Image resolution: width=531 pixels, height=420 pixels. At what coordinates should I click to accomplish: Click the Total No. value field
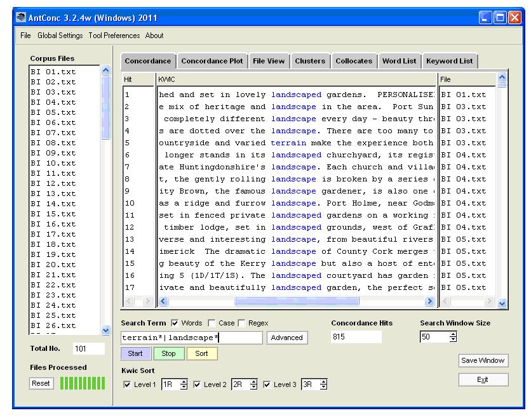pos(89,349)
